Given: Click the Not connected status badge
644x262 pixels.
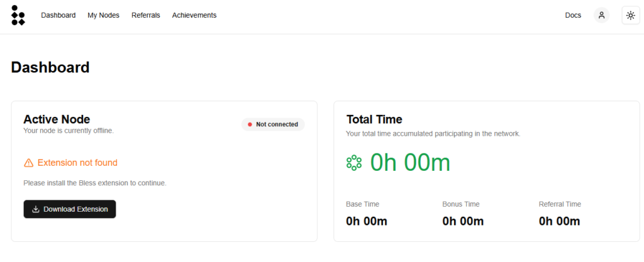Looking at the screenshot, I should pos(273,124).
